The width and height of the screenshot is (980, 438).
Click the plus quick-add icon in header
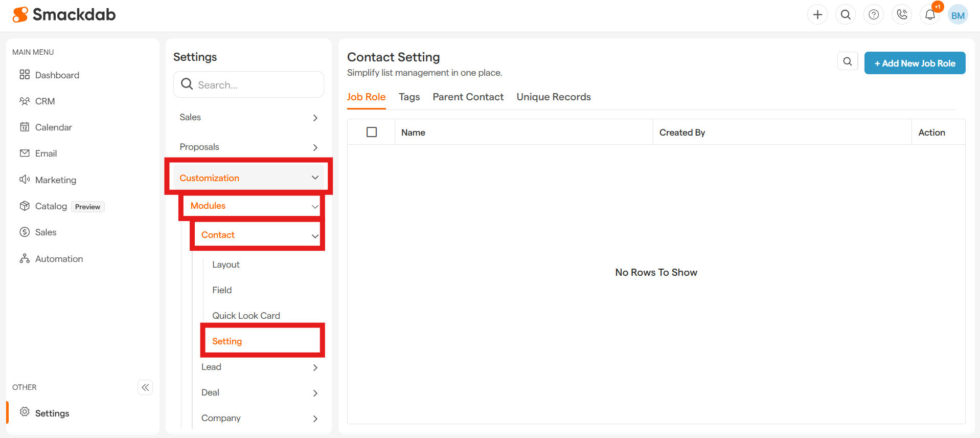point(817,15)
